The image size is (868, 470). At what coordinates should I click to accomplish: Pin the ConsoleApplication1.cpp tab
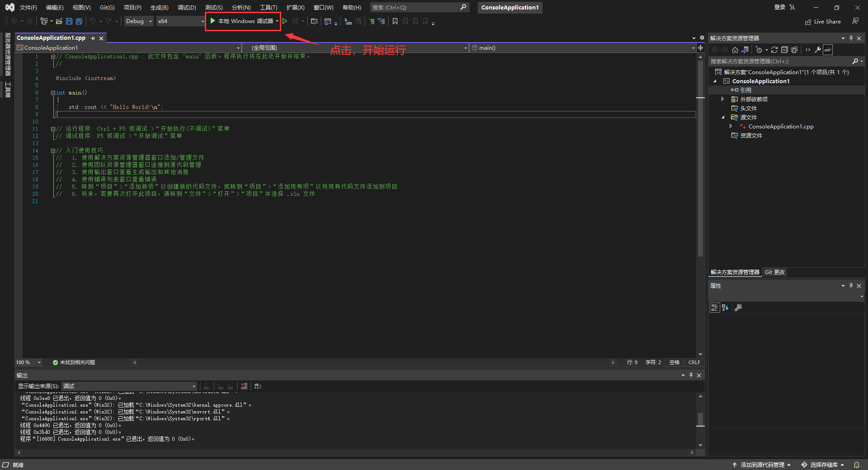pyautogui.click(x=93, y=38)
